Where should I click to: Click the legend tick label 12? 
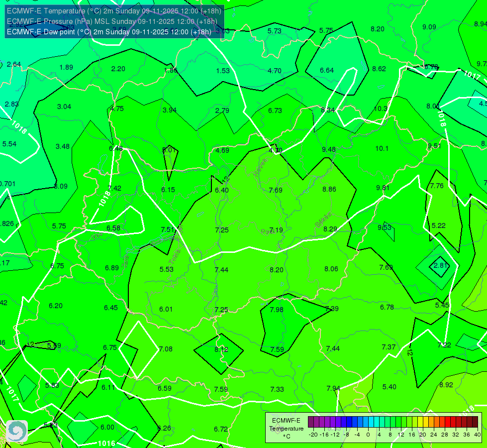pos(401,435)
